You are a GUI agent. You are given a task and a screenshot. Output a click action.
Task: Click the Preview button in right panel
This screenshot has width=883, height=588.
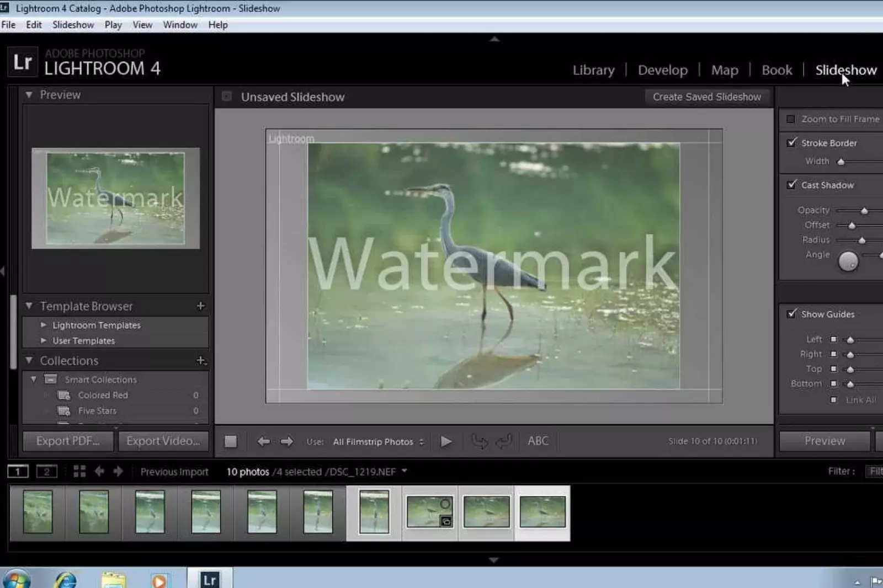tap(825, 441)
